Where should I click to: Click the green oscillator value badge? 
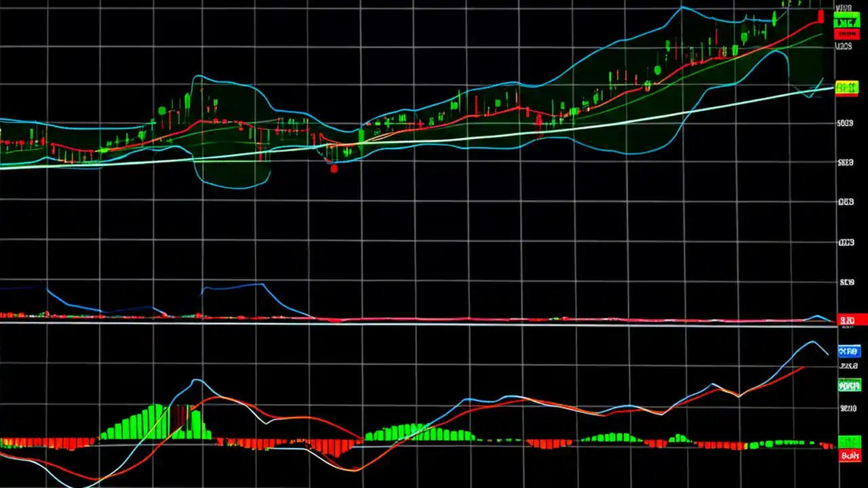click(x=849, y=385)
